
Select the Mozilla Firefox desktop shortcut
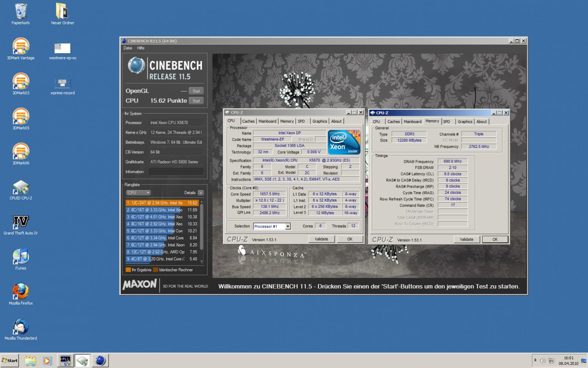point(21,294)
